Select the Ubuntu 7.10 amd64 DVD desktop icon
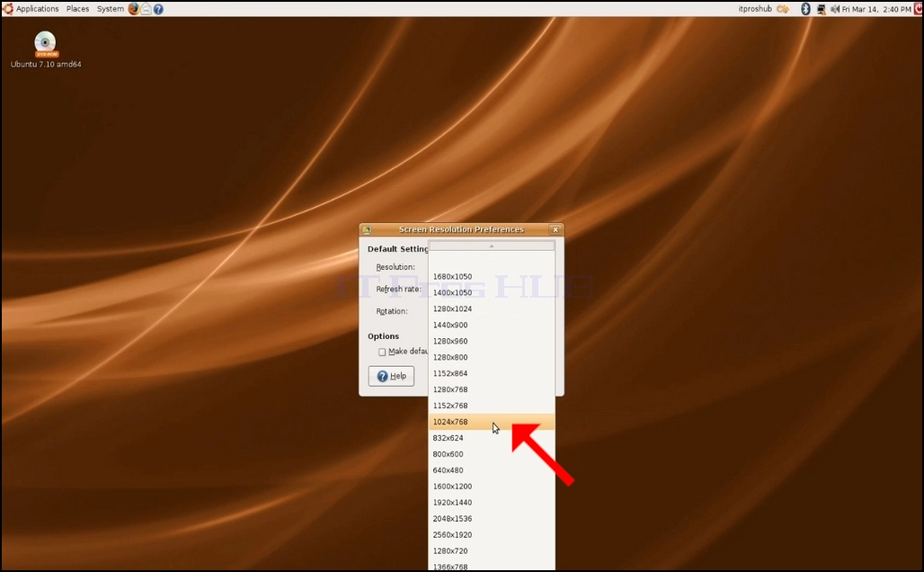Image resolution: width=924 pixels, height=572 pixels. (45, 49)
